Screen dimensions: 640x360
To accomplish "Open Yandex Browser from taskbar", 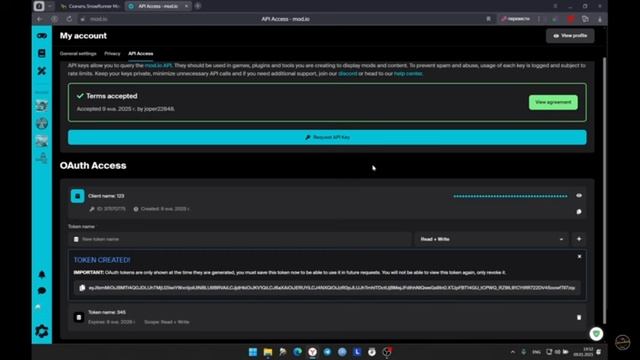I will tap(313, 352).
